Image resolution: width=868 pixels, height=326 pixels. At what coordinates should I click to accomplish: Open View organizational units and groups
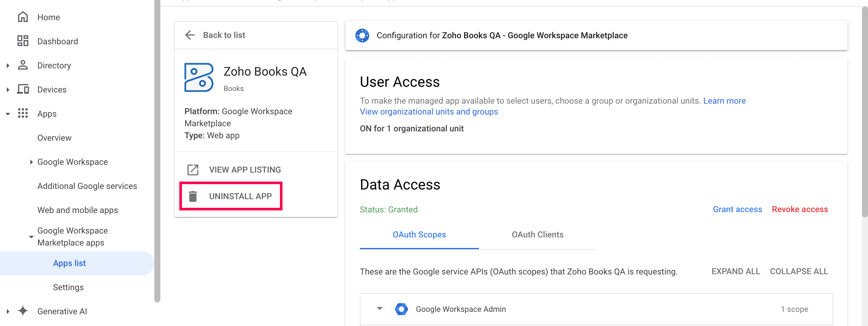[x=429, y=111]
